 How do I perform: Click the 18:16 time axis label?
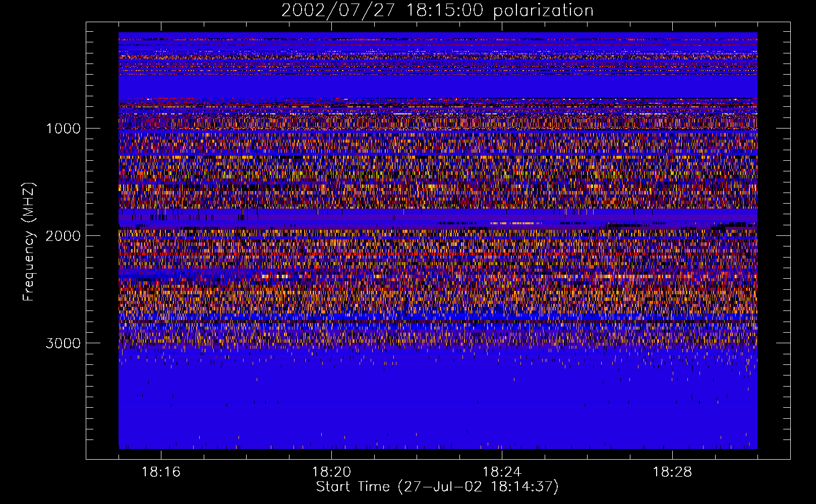(x=161, y=472)
